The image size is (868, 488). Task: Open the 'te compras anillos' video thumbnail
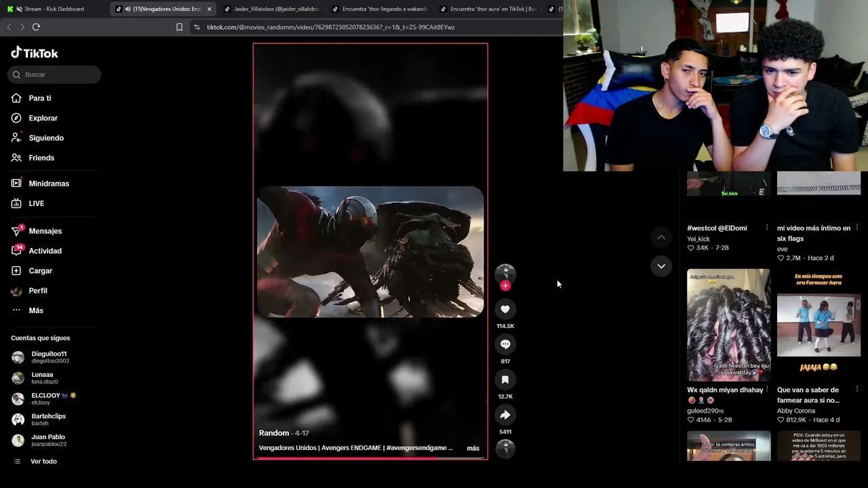pos(729,446)
